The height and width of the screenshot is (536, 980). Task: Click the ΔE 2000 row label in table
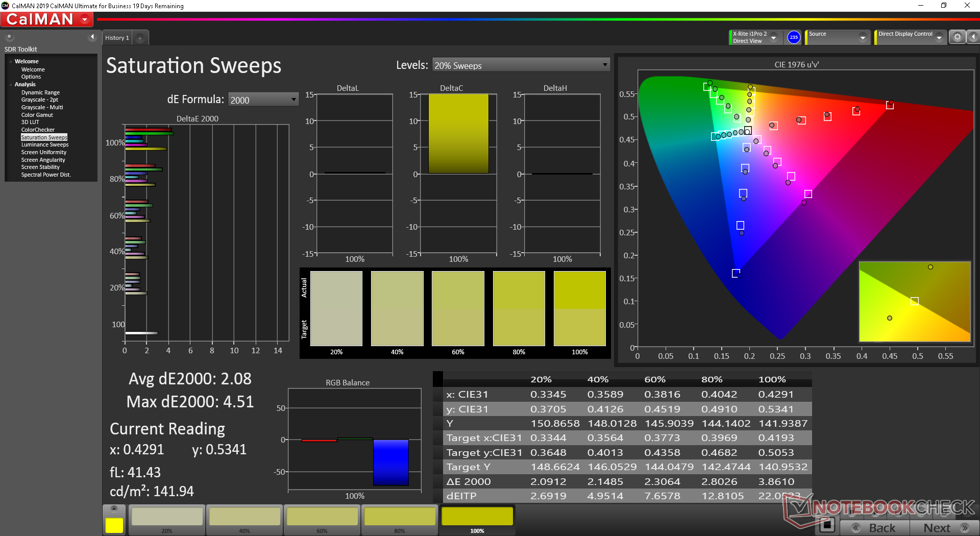(x=469, y=481)
